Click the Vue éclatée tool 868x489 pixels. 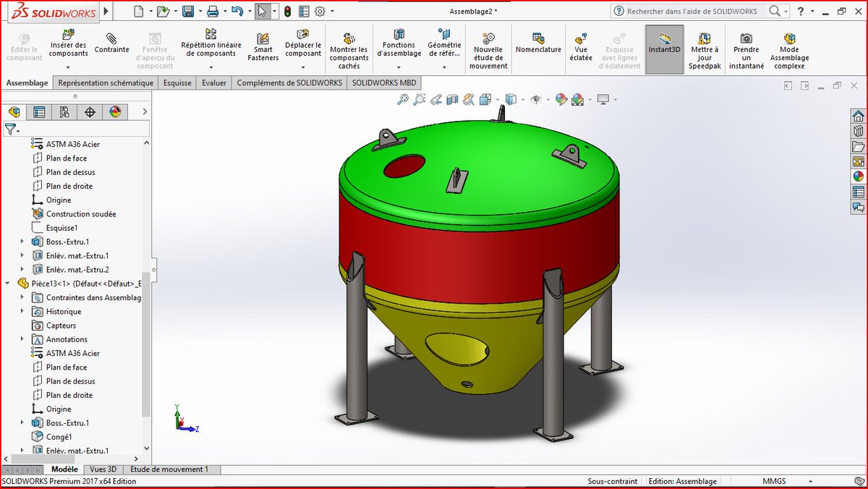[x=581, y=48]
